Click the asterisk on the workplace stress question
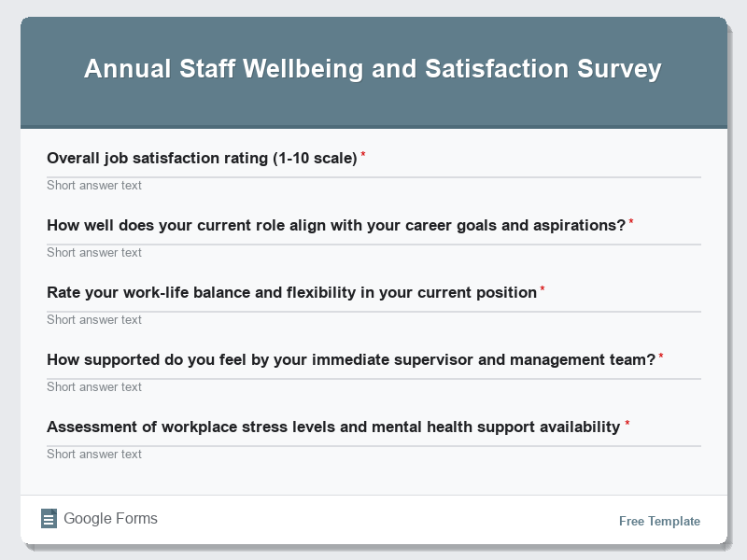 (627, 423)
